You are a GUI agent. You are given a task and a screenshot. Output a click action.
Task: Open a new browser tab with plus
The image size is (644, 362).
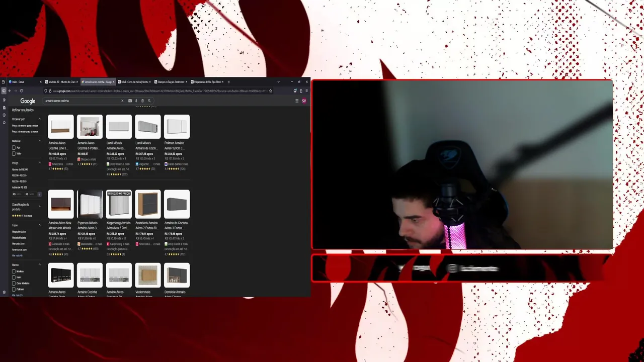(x=229, y=82)
